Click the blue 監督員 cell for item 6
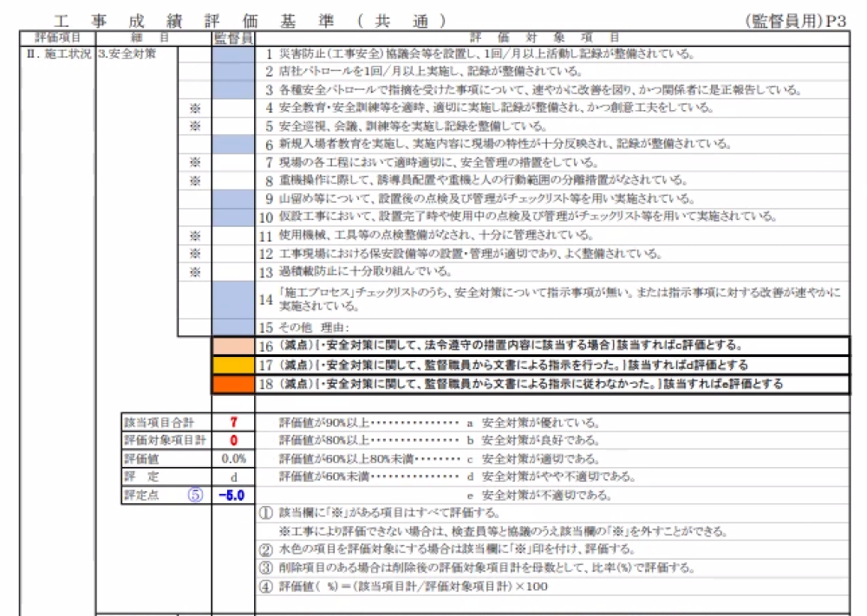The width and height of the screenshot is (867, 616). tap(233, 144)
